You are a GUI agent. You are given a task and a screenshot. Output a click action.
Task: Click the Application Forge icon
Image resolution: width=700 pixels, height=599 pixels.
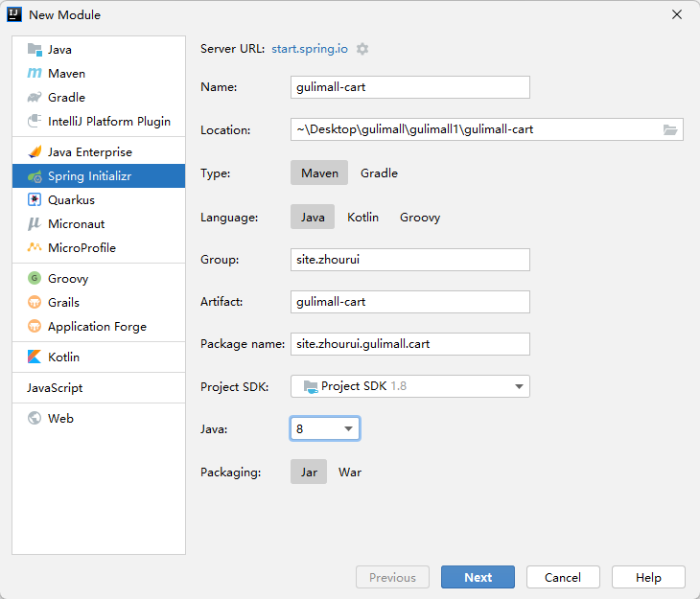(35, 326)
